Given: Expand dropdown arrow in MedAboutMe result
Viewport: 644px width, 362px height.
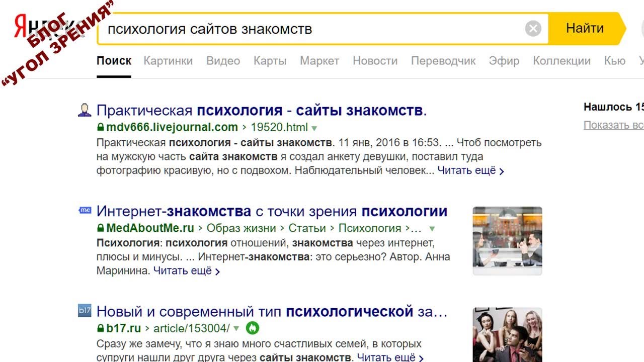Looking at the screenshot, I should click(432, 229).
